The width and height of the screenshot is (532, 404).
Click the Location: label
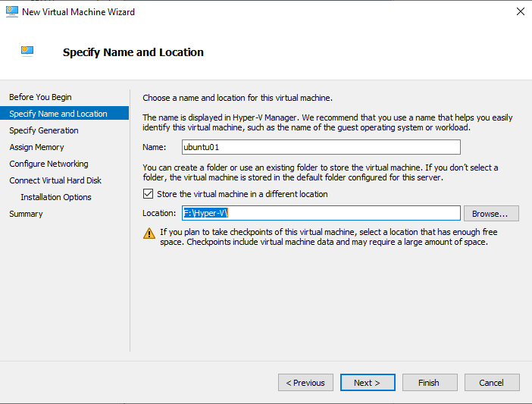159,213
